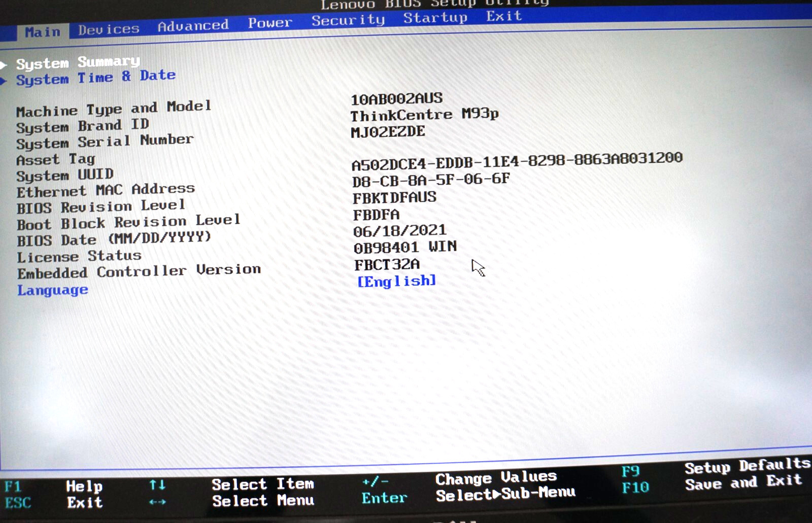This screenshot has width=812, height=523.
Task: Click the +/- Change Values hint
Action: point(459,479)
